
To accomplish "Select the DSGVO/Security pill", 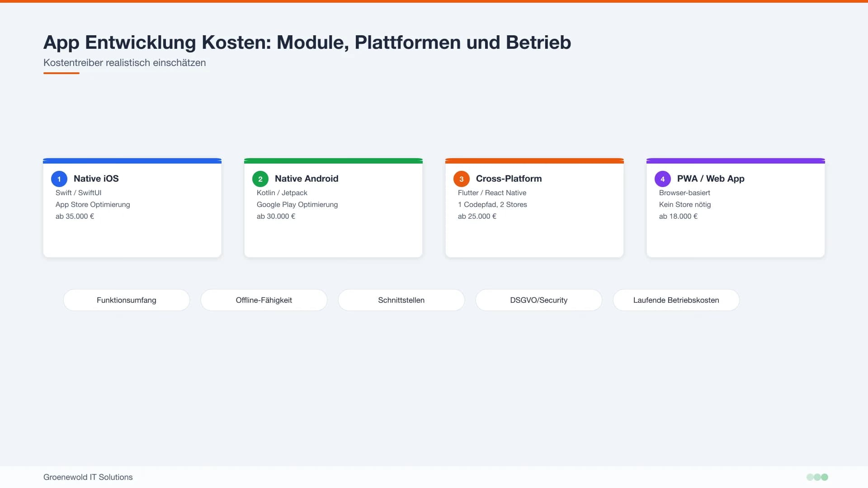I will pos(539,300).
